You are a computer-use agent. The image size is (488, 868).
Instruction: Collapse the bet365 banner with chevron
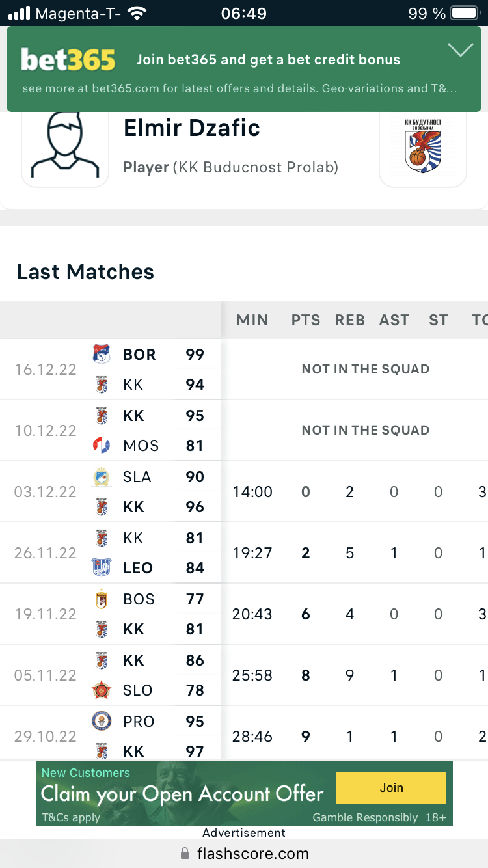(x=460, y=51)
